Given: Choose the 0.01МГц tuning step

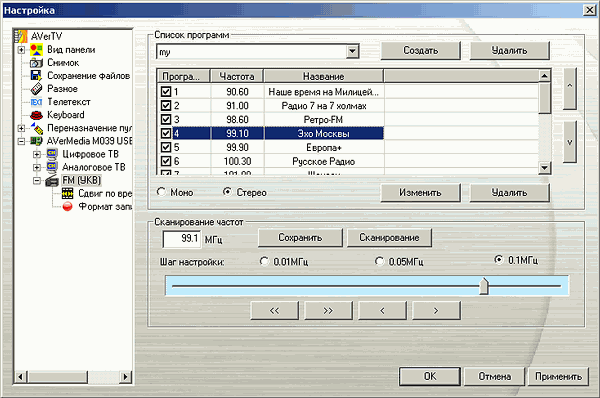Looking at the screenshot, I should tap(264, 261).
